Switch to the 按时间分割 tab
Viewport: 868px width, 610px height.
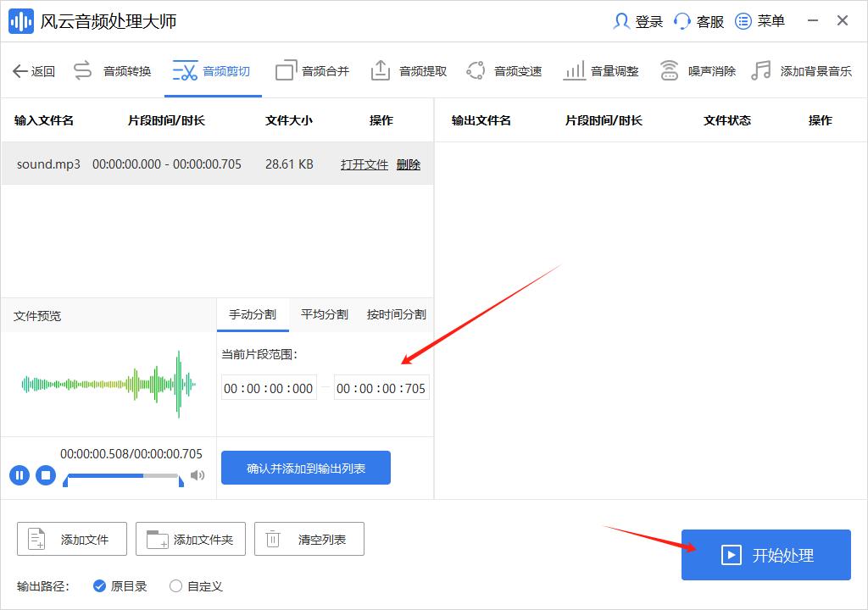pyautogui.click(x=395, y=313)
